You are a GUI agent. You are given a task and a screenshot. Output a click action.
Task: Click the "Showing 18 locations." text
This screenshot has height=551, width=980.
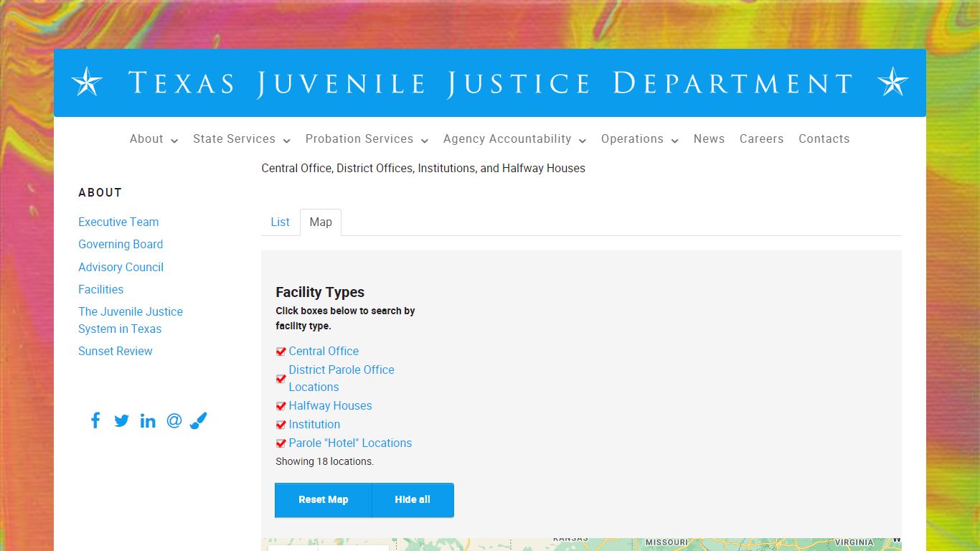(324, 462)
